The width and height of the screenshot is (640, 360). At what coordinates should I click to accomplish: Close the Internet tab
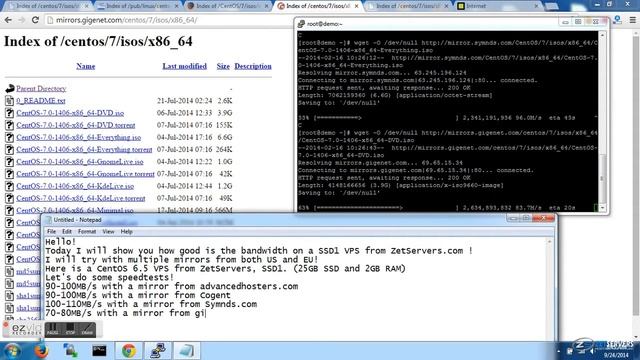tap(536, 6)
